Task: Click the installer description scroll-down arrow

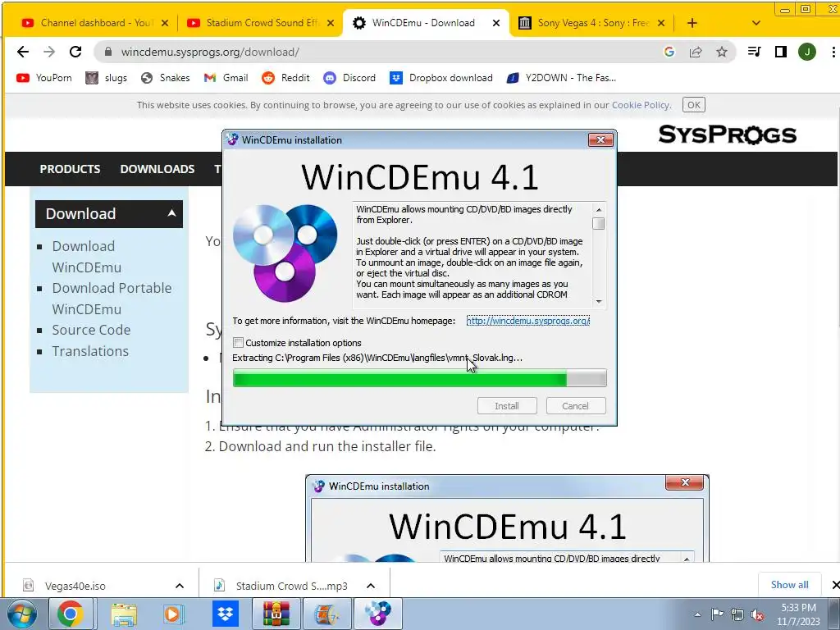Action: pyautogui.click(x=599, y=302)
